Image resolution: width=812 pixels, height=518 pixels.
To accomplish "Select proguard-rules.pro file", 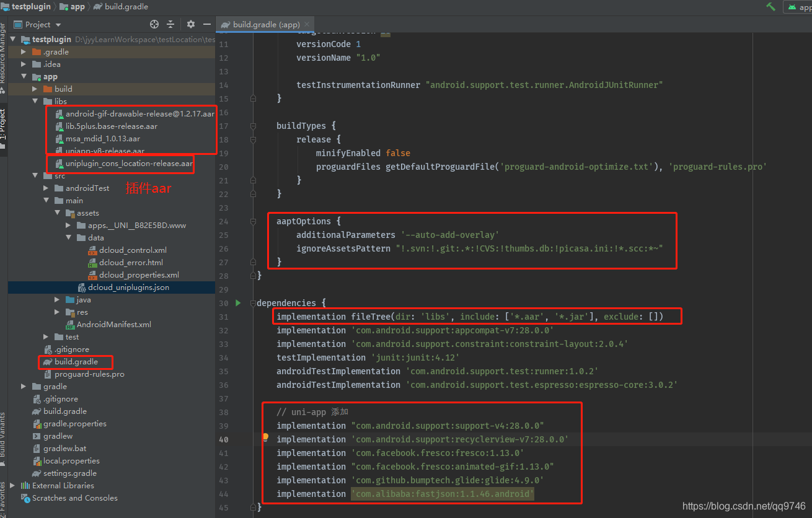I will [84, 374].
